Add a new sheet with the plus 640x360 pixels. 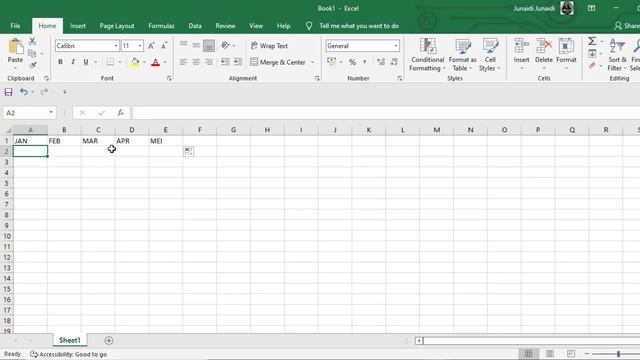click(109, 340)
